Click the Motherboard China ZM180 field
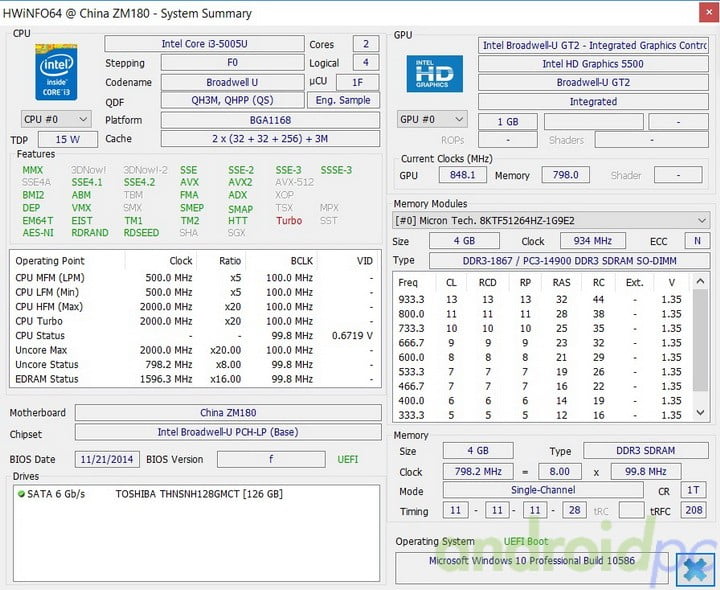This screenshot has width=720, height=590. (228, 412)
